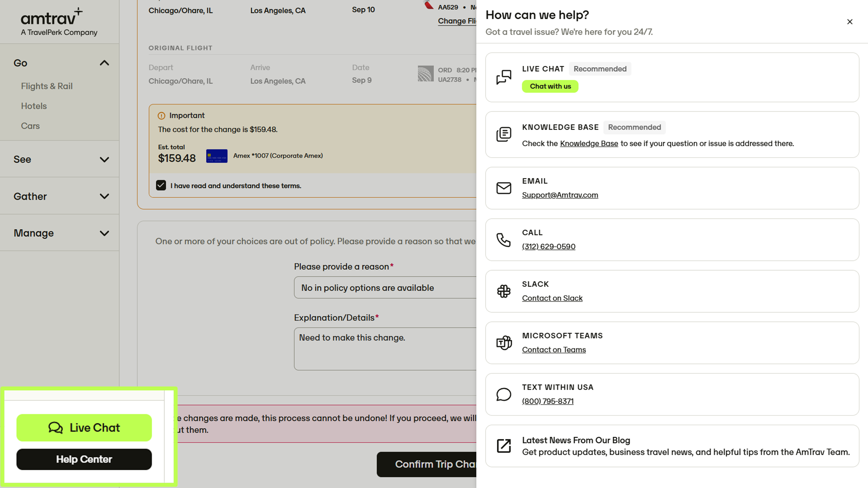Click the Text within USA bubble icon
868x488 pixels.
503,394
